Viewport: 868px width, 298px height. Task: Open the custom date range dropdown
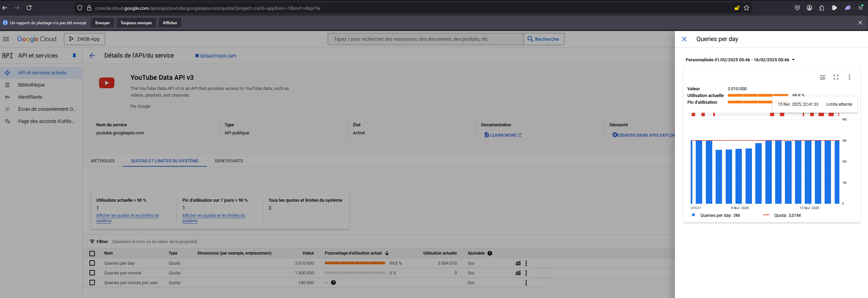pyautogui.click(x=740, y=60)
